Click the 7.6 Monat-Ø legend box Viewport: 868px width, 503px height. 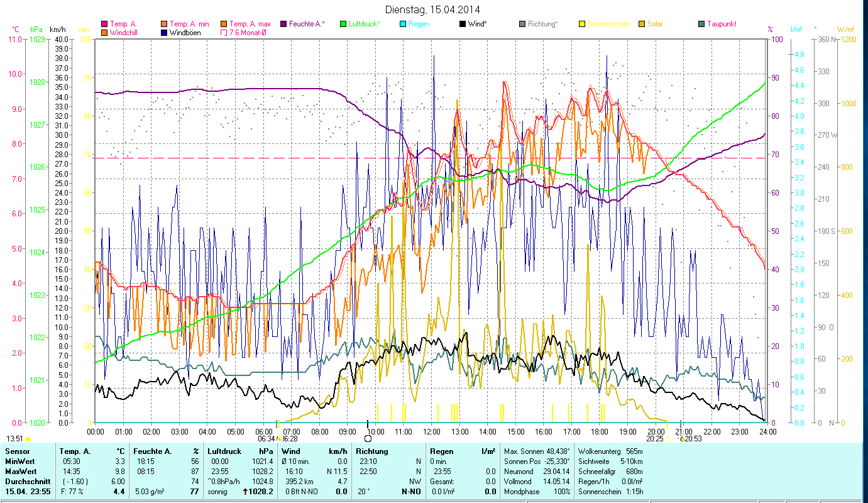(x=224, y=33)
